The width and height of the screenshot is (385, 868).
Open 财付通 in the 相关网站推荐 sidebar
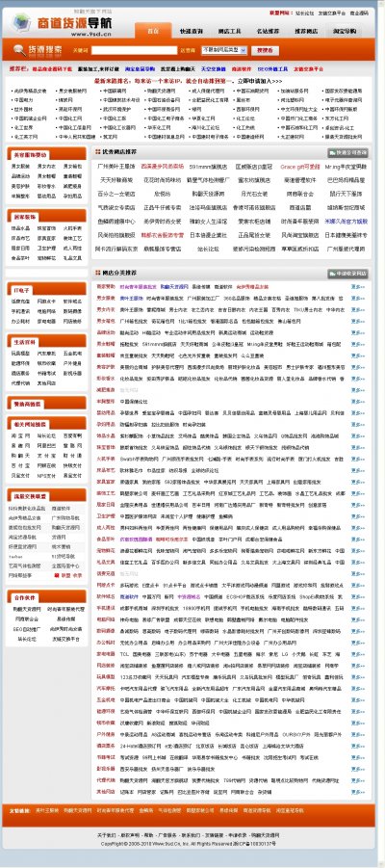coord(72,456)
